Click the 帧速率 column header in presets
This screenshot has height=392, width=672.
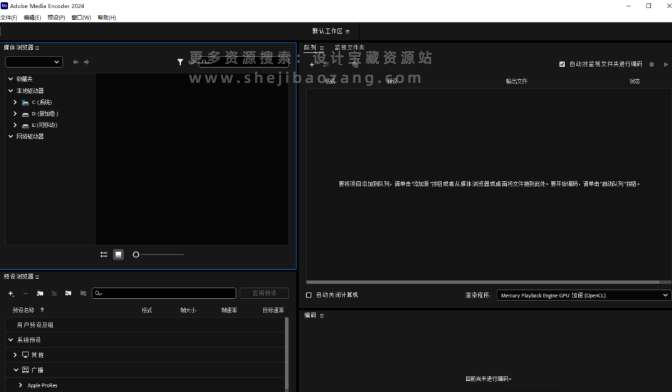(x=229, y=310)
